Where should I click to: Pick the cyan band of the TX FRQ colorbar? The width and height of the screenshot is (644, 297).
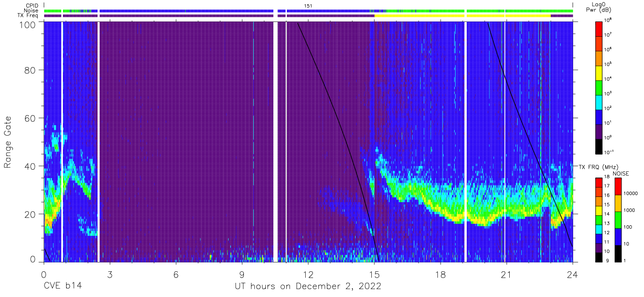click(598, 228)
